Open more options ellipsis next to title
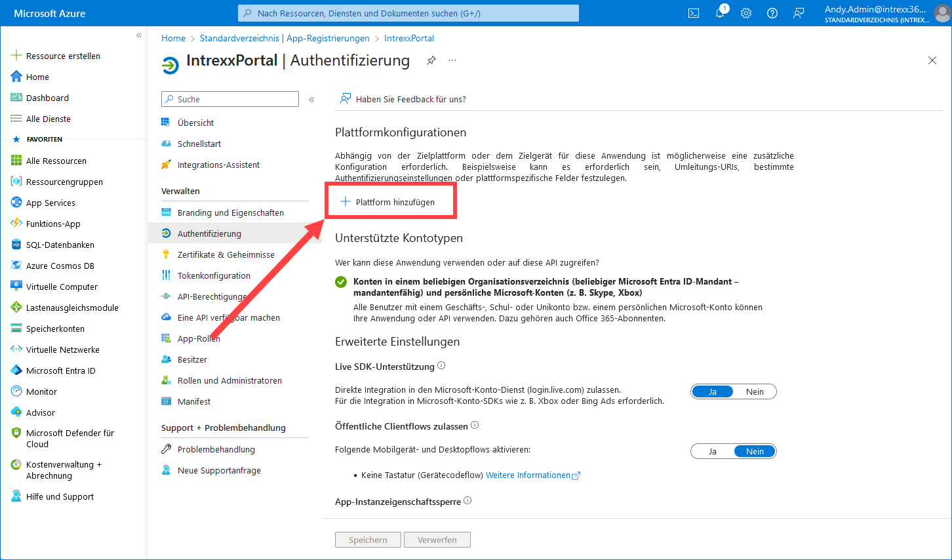Image resolution: width=952 pixels, height=560 pixels. pos(452,60)
